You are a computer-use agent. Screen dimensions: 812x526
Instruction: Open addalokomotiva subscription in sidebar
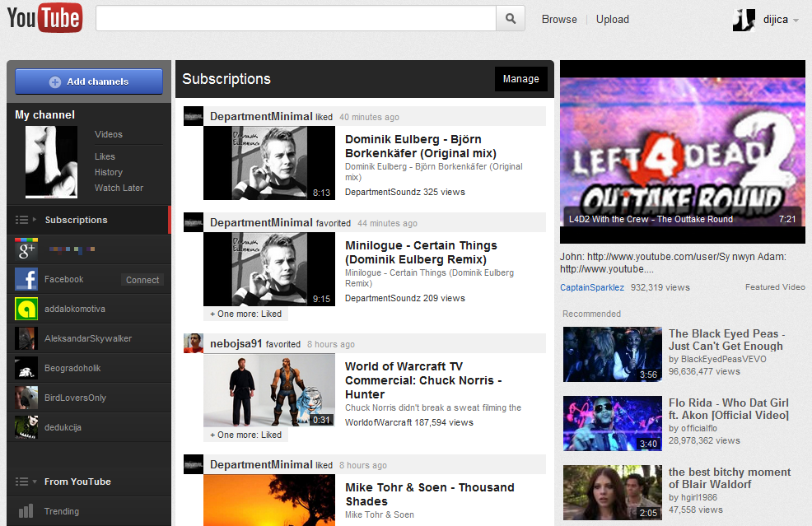[x=75, y=309]
